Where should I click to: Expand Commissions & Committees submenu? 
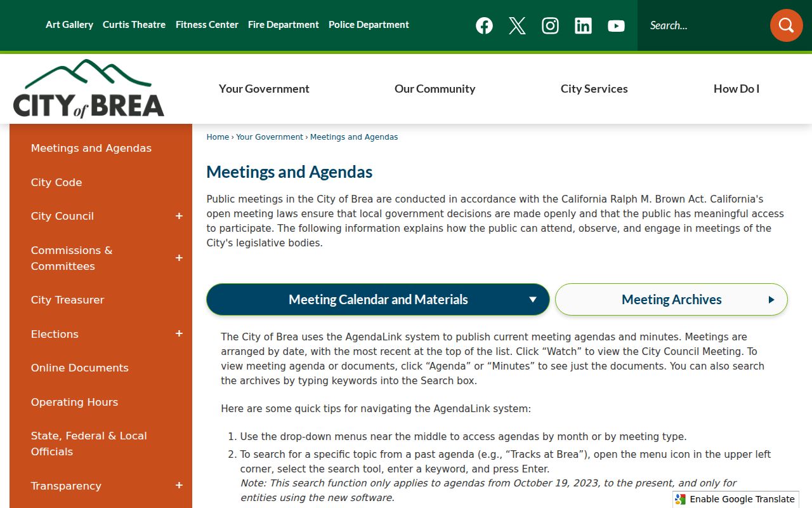179,258
